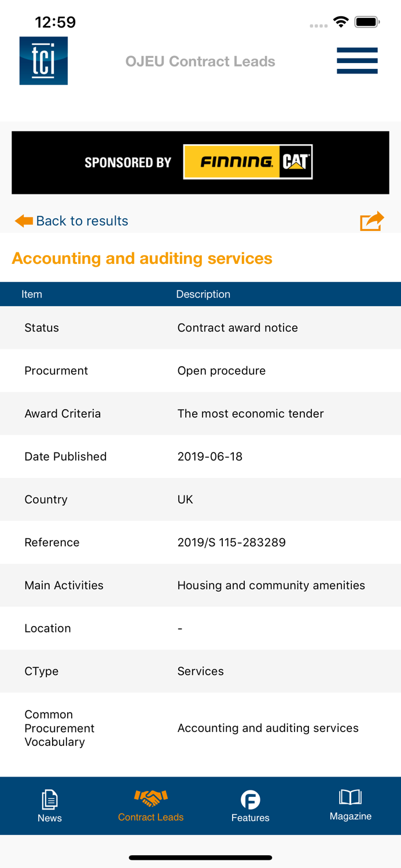Viewport: 401px width, 868px height.
Task: Tap the orange back arrow icon
Action: 24,220
